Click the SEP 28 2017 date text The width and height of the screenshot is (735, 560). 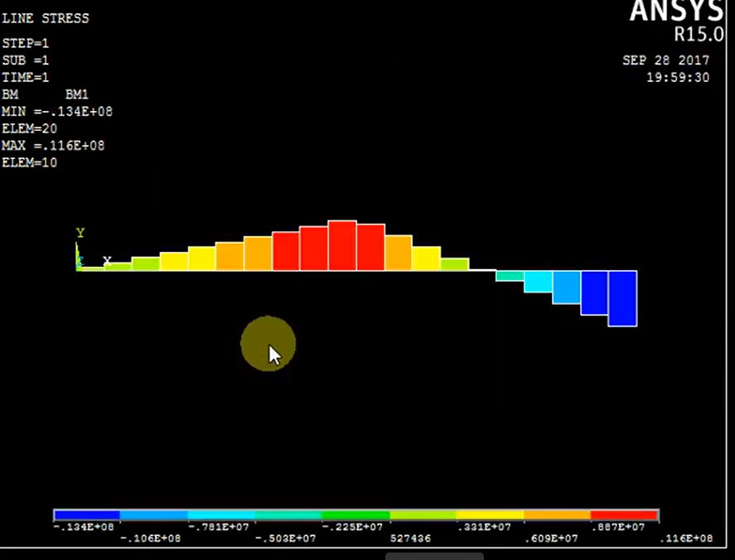[x=668, y=60]
